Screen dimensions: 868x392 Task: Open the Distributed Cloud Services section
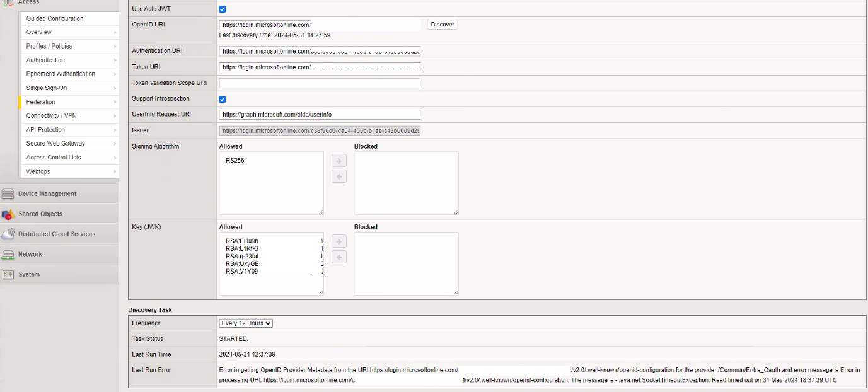coord(59,234)
